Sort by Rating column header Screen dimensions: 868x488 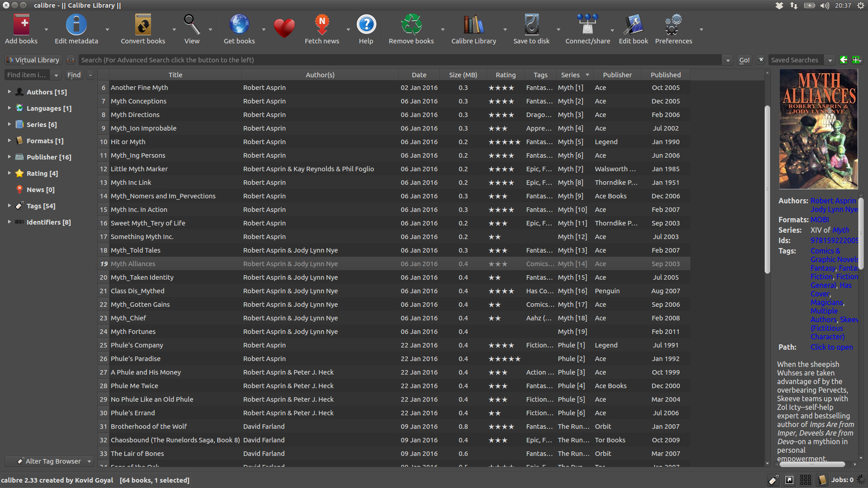tap(505, 75)
